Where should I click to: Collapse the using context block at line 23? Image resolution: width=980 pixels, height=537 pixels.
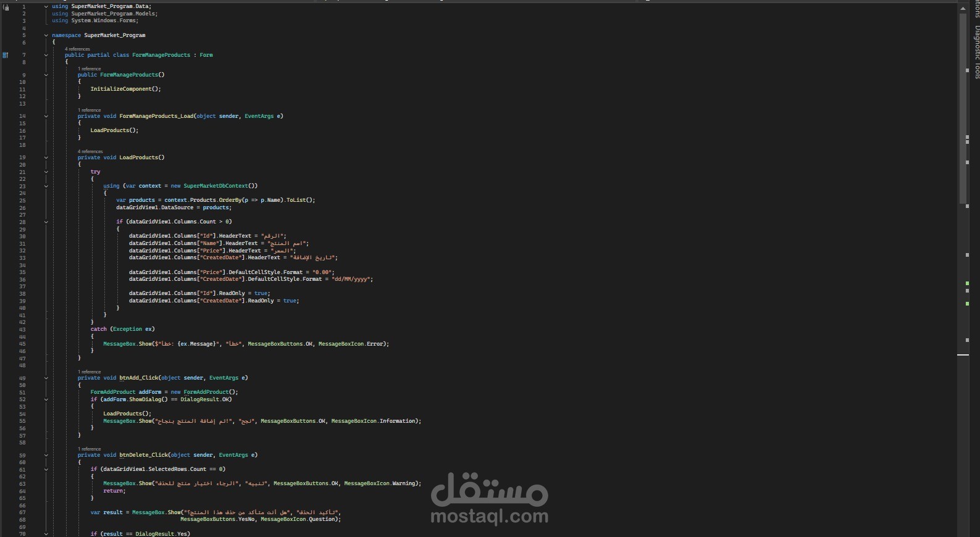pyautogui.click(x=46, y=186)
